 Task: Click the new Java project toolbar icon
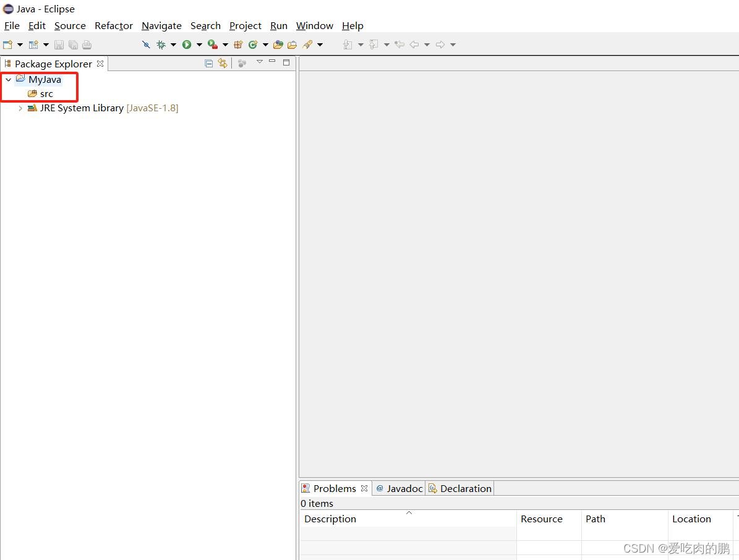tap(33, 45)
